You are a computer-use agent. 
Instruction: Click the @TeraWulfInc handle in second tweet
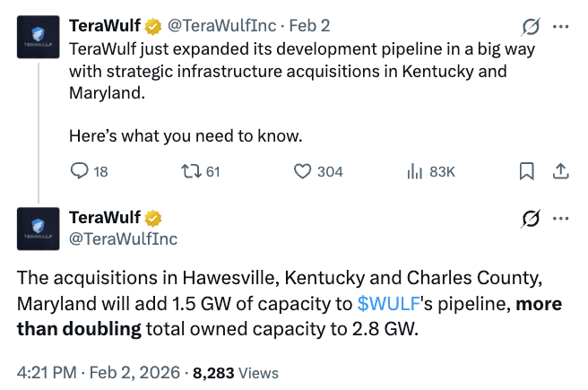123,238
